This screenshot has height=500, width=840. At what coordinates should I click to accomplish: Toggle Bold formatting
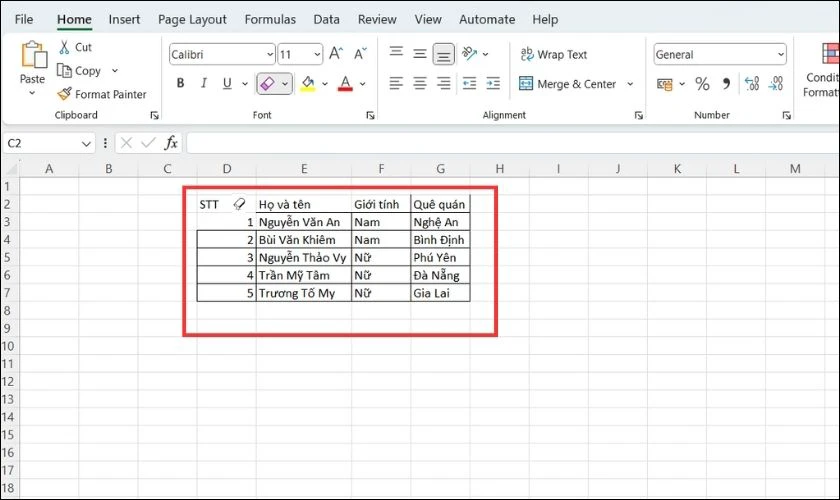181,83
